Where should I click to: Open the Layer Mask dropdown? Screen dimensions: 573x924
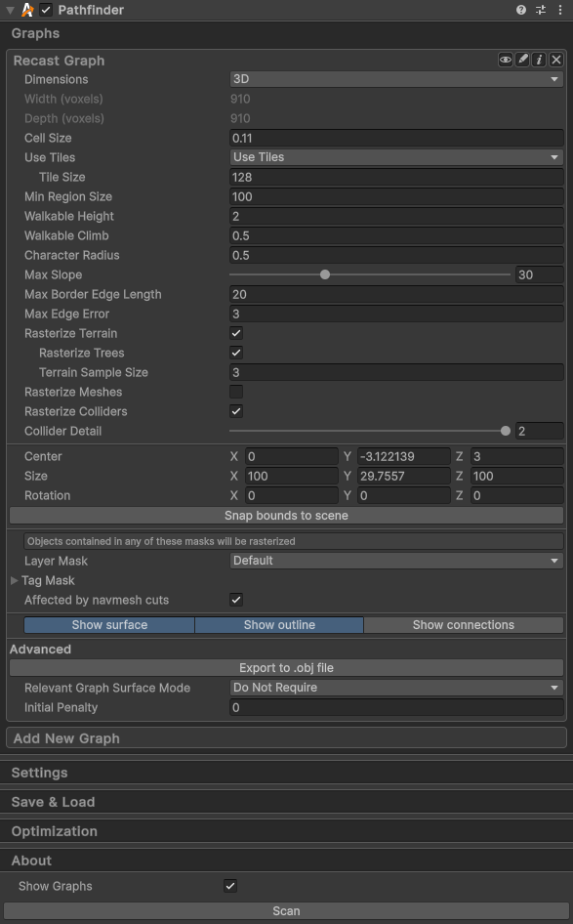point(396,561)
